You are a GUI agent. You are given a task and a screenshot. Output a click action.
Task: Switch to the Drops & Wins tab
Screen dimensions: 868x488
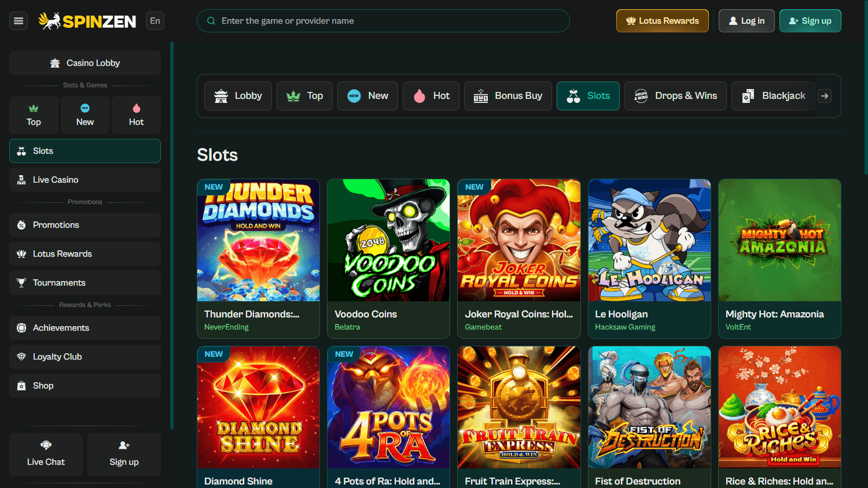pos(675,96)
